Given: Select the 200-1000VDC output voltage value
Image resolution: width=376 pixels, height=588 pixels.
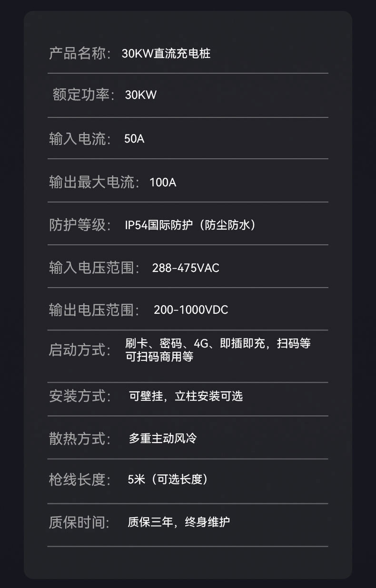Looking at the screenshot, I should [191, 310].
